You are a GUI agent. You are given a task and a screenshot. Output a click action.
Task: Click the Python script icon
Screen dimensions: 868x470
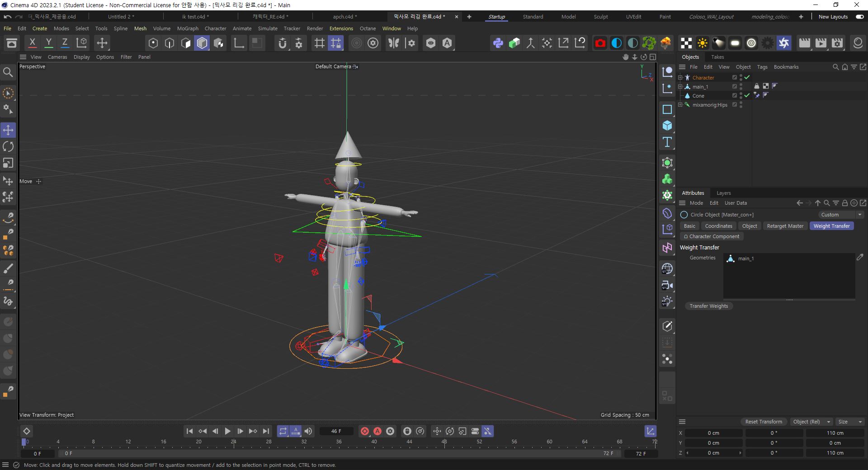[498, 43]
